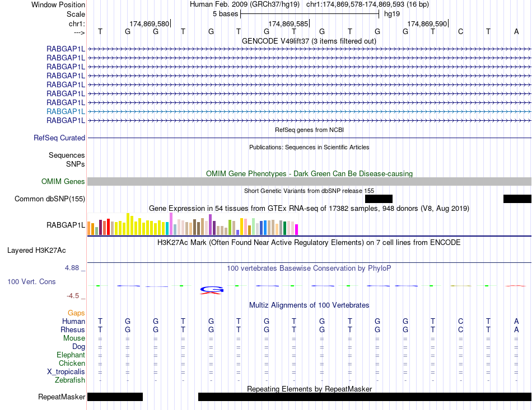Click the PhyloP Basewise Conservation title
Viewport: 532px width, 410px height.
point(309,268)
